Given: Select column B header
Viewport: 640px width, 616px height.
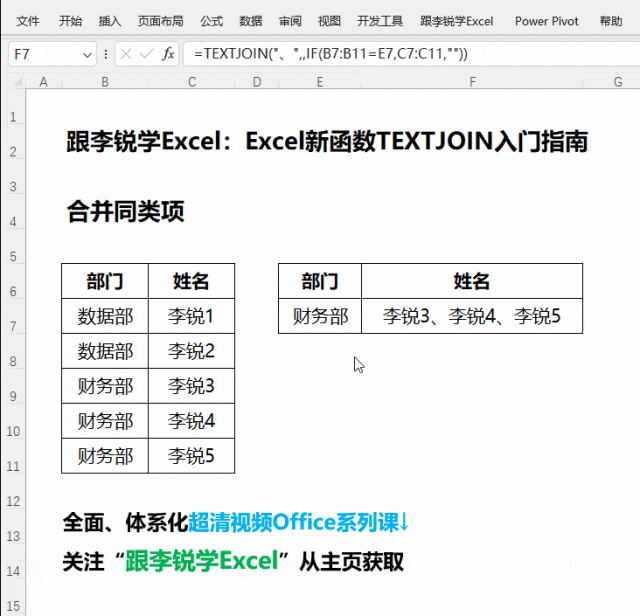Looking at the screenshot, I should 105,82.
